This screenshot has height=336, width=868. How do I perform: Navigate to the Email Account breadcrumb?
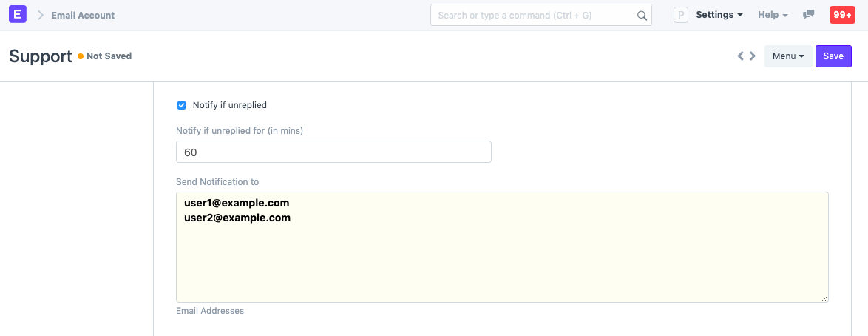(x=83, y=15)
